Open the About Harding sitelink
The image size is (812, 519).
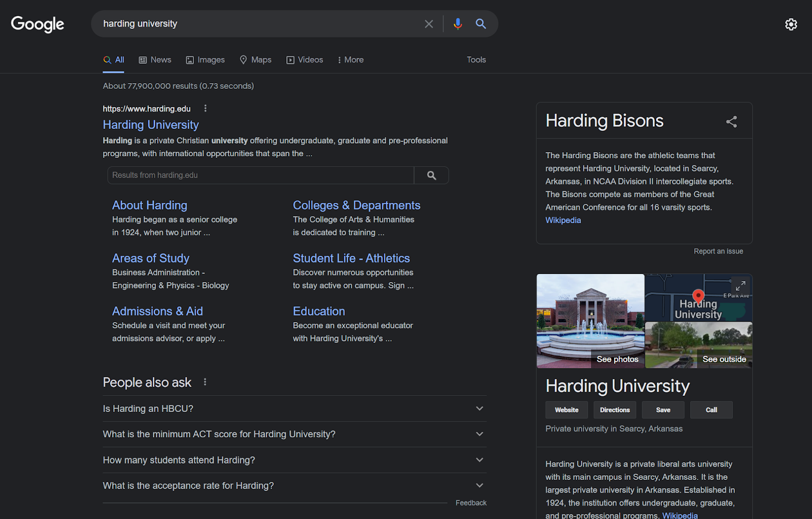pos(150,205)
